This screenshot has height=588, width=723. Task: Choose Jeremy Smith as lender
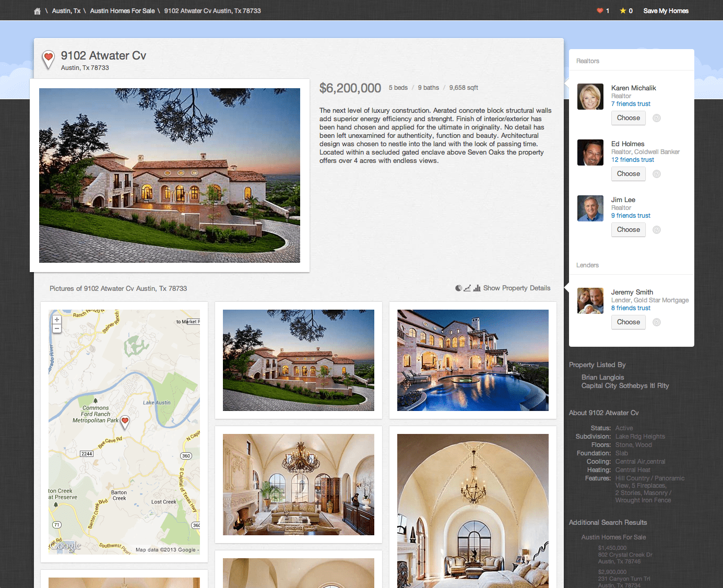point(628,322)
